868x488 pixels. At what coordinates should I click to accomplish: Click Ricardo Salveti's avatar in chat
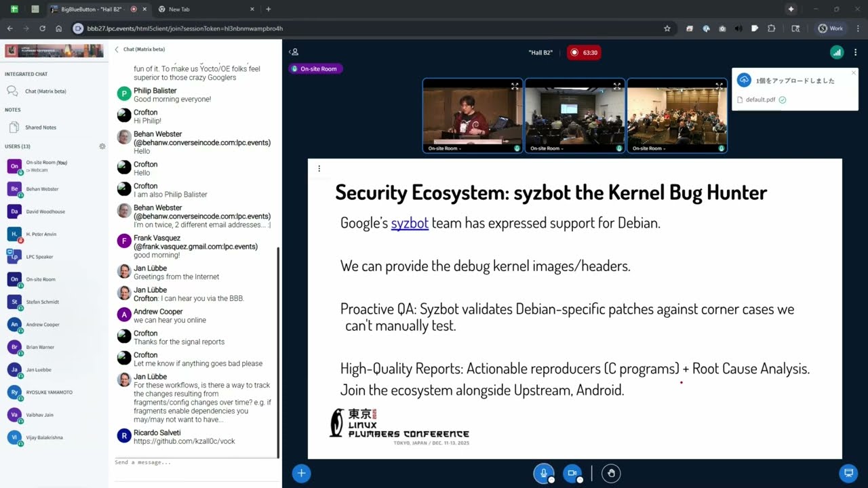[123, 436]
